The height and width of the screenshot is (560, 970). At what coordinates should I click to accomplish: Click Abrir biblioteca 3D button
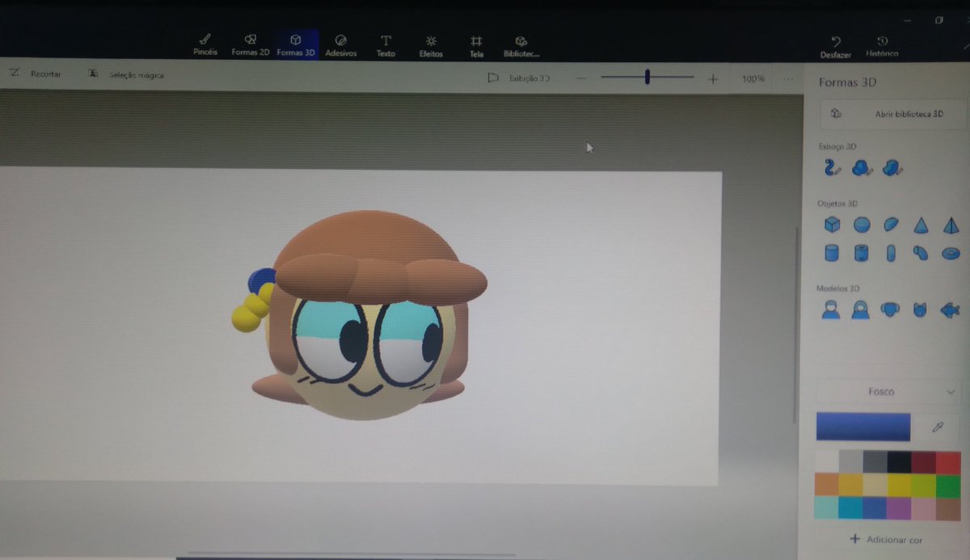(892, 114)
